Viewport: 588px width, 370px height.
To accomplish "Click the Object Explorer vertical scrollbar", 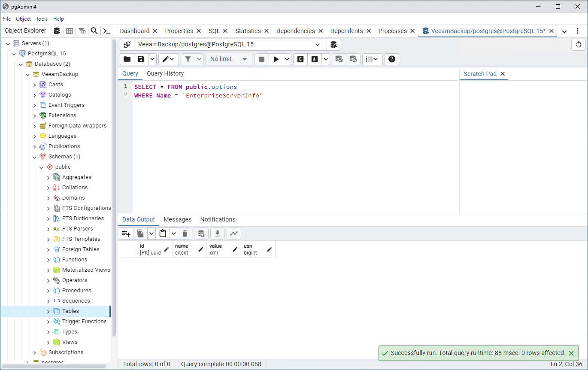I will click(x=114, y=188).
